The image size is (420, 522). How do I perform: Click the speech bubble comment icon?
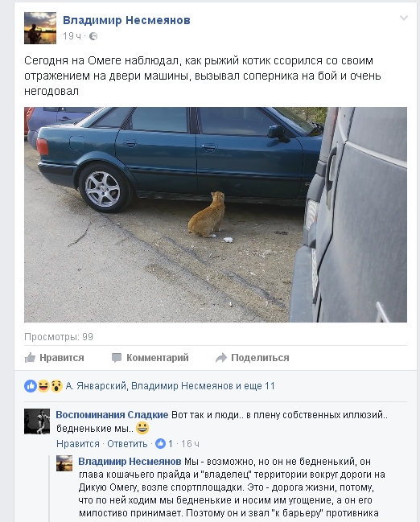tap(117, 358)
